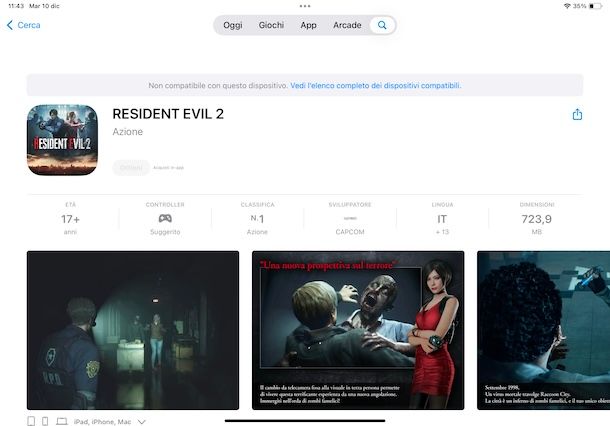Expand the iPad, iPhone, Mac device chevron

pyautogui.click(x=142, y=422)
